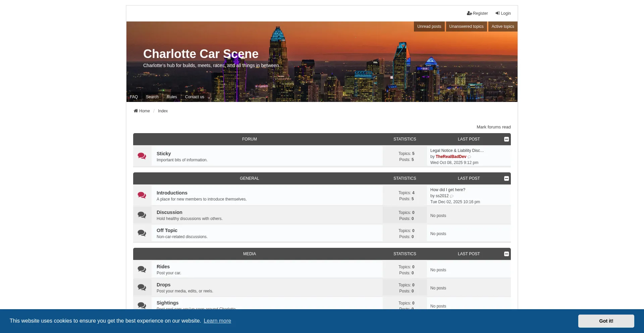This screenshot has width=644, height=333.
Task: Click the Drops forum speech bubble icon
Action: tap(142, 287)
